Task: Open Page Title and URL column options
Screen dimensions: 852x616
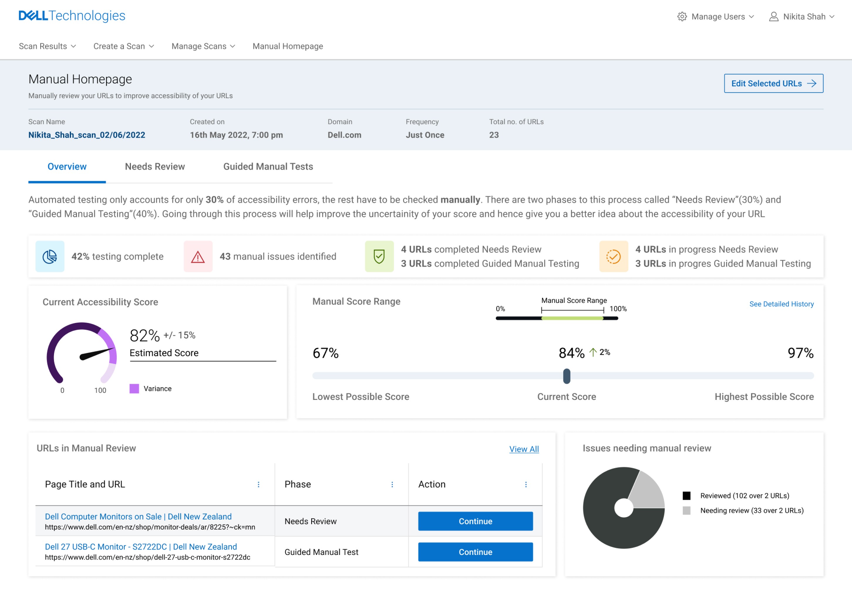Action: [258, 484]
